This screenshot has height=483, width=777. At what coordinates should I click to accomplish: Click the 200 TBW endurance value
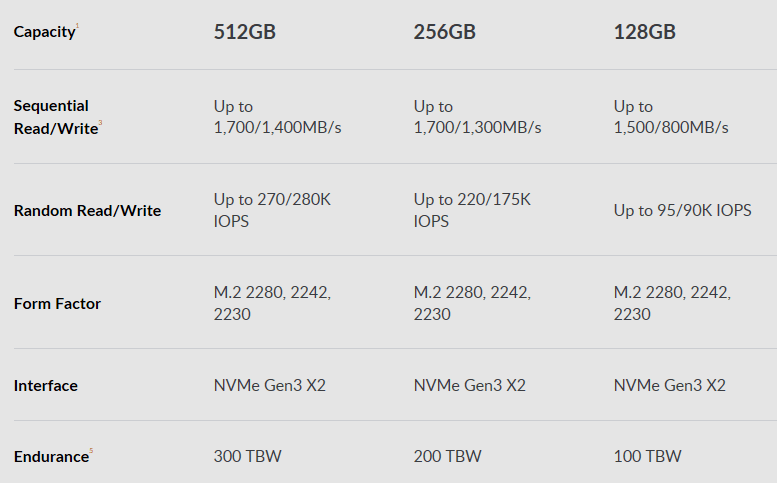[447, 457]
